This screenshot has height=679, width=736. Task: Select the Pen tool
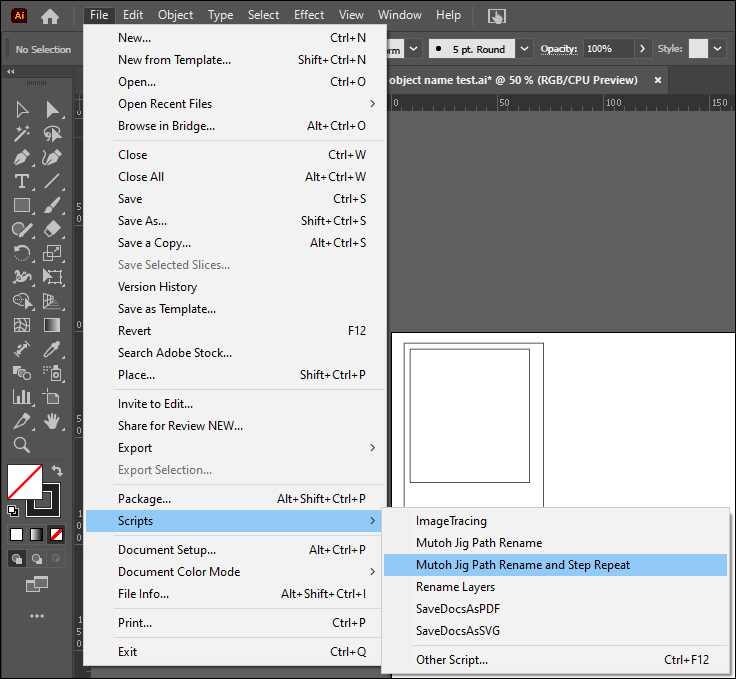[22, 158]
